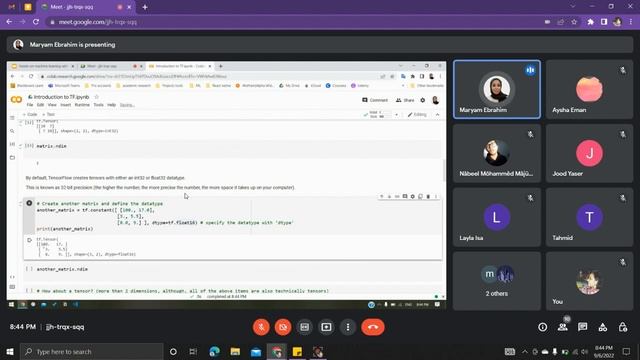The height and width of the screenshot is (360, 640).
Task: Reload the Meet page in Chrome
Action: (x=36, y=22)
